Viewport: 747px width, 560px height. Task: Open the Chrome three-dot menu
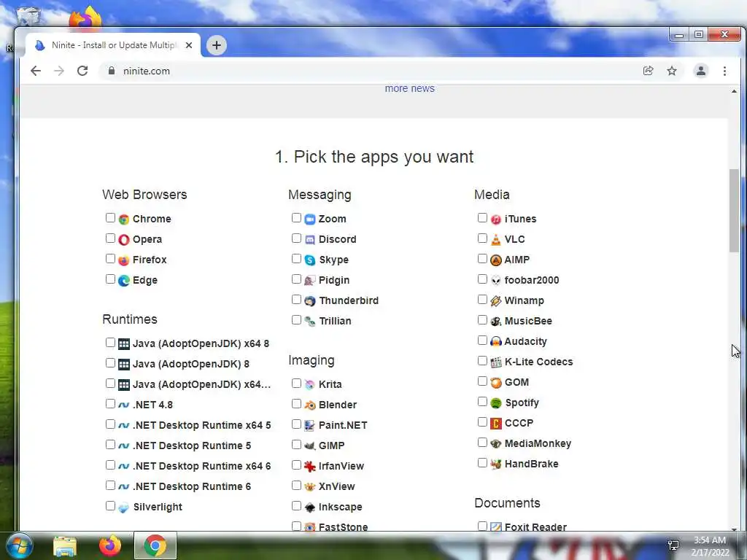[724, 71]
